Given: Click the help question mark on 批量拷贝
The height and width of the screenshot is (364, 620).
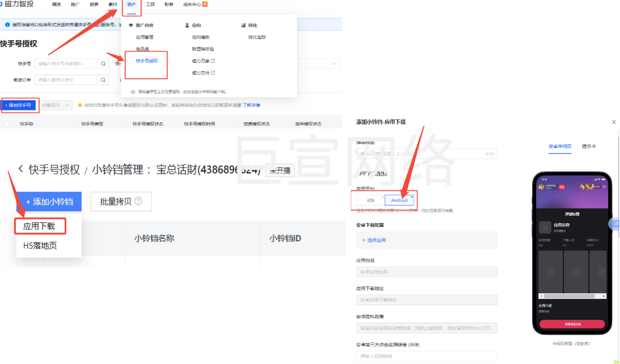Looking at the screenshot, I should [x=139, y=201].
